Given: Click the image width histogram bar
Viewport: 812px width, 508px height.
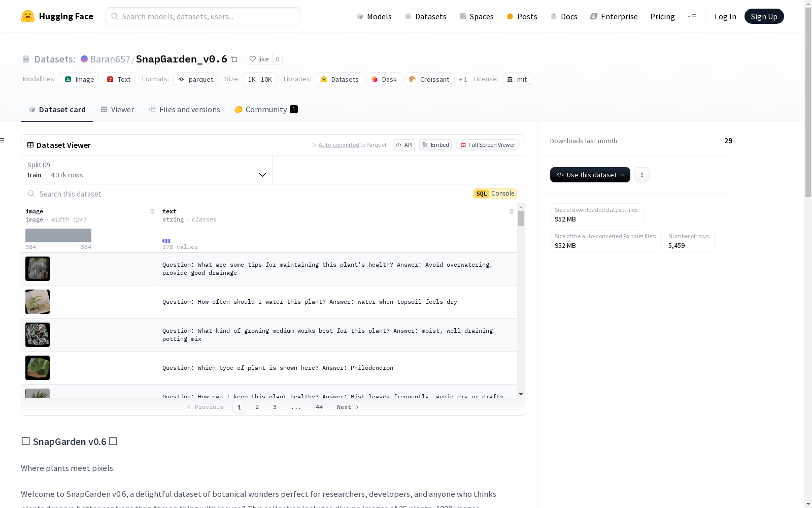Looking at the screenshot, I should [58, 235].
